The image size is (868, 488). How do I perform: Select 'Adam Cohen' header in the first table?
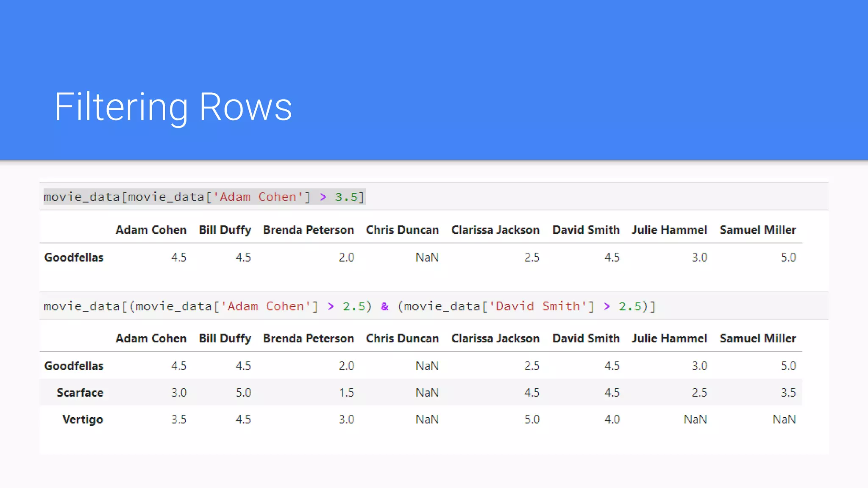point(151,230)
